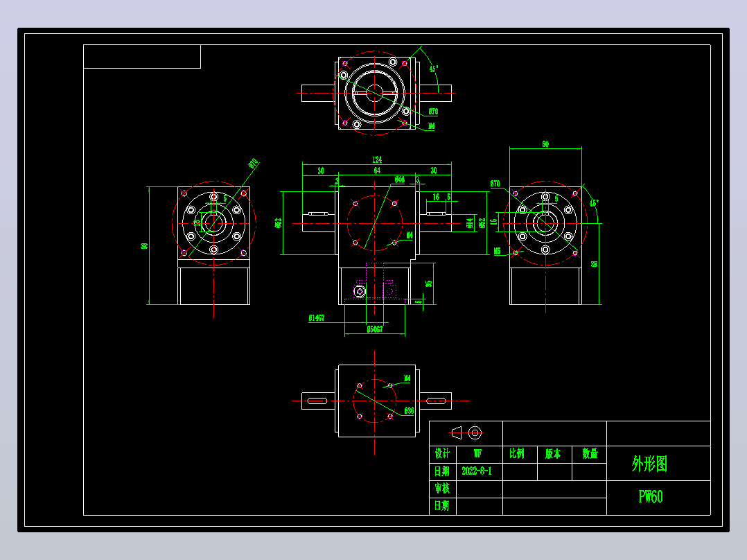The height and width of the screenshot is (560, 747).
Task: Click the 数量 header cell
Action: [590, 453]
